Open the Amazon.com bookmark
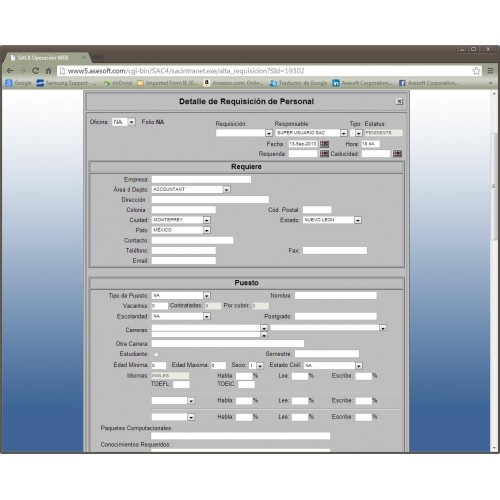Image resolution: width=500 pixels, height=500 pixels. (x=233, y=83)
